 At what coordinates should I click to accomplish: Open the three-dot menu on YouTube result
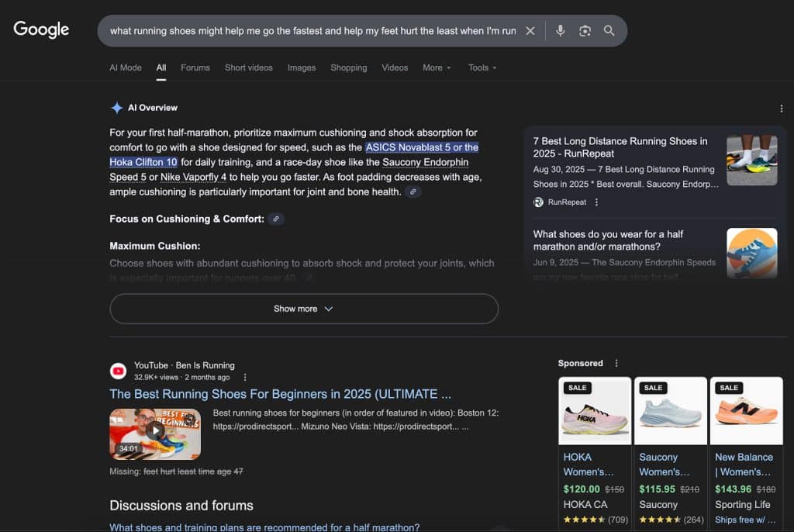(245, 376)
